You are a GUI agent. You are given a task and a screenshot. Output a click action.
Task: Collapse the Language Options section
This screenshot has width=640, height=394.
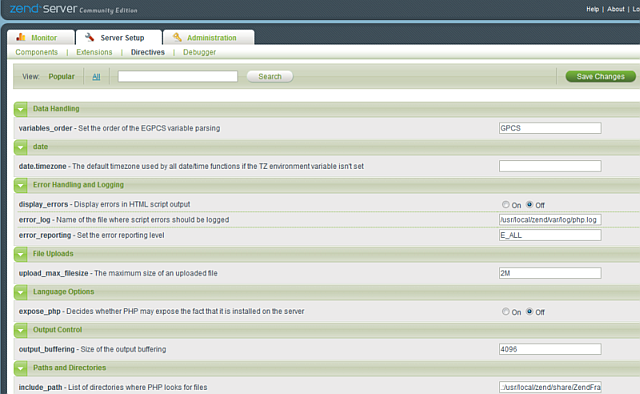[21, 292]
